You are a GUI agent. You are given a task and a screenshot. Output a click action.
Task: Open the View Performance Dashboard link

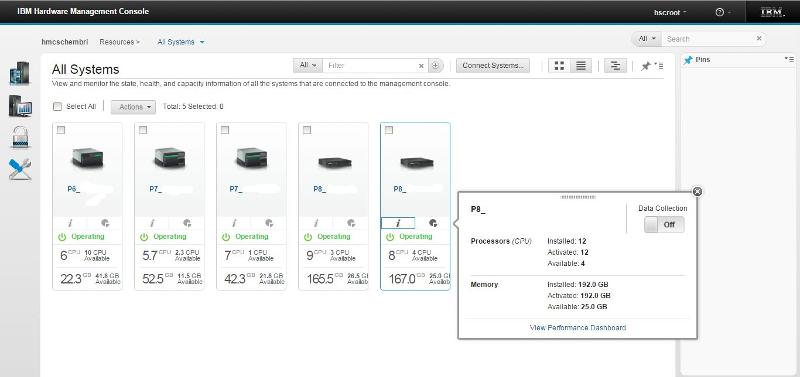pyautogui.click(x=578, y=328)
